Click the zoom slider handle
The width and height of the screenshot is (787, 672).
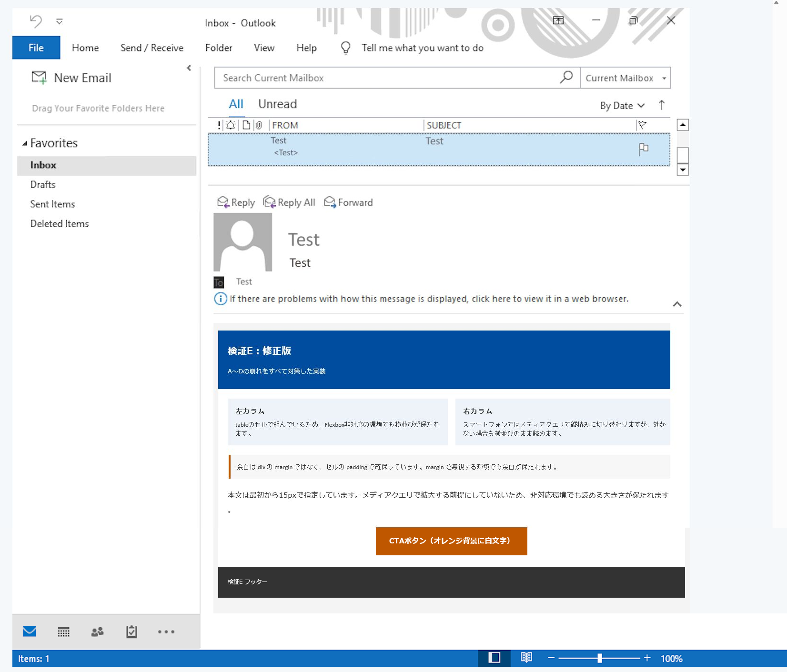click(600, 658)
